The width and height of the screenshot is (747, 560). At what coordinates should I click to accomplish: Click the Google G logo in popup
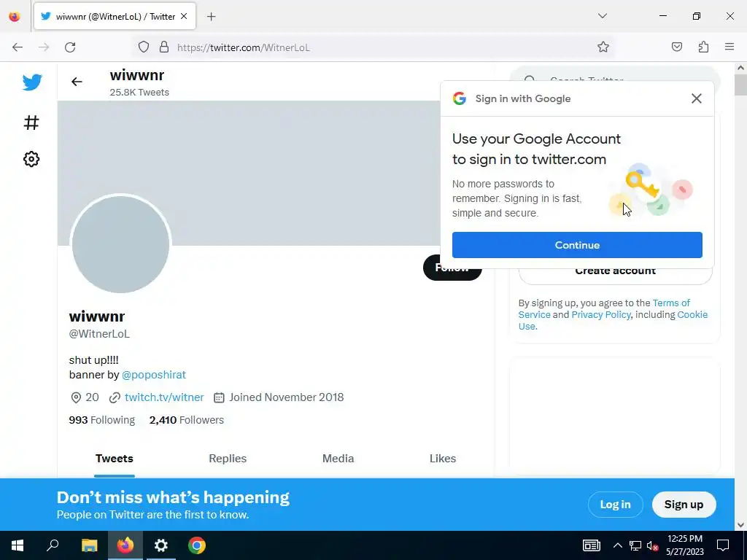pyautogui.click(x=460, y=98)
